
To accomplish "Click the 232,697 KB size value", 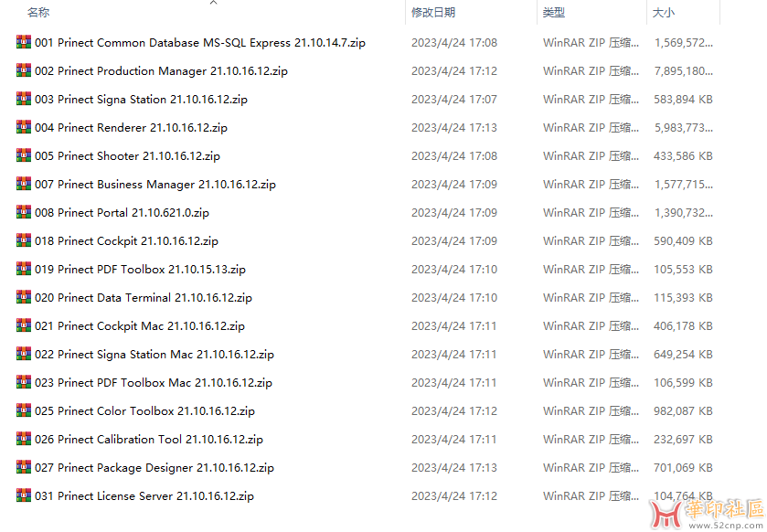I will (683, 440).
